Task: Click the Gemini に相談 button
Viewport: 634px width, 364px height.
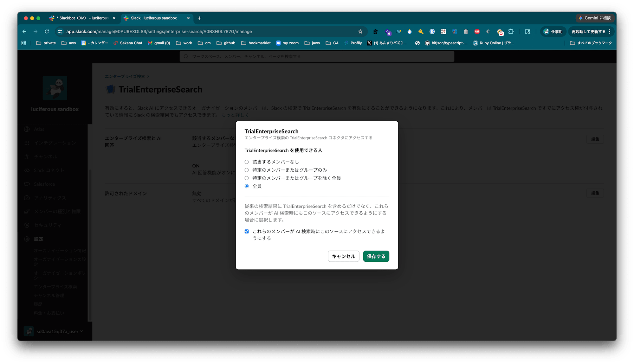Action: click(x=595, y=18)
